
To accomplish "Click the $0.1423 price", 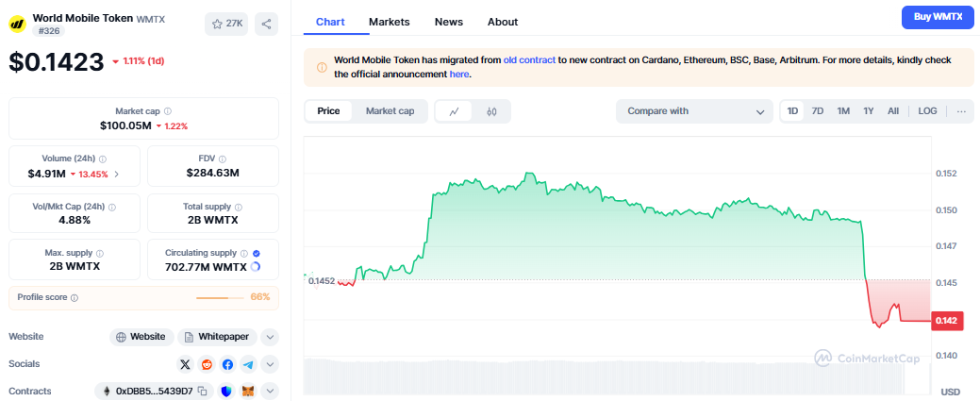I will 57,61.
